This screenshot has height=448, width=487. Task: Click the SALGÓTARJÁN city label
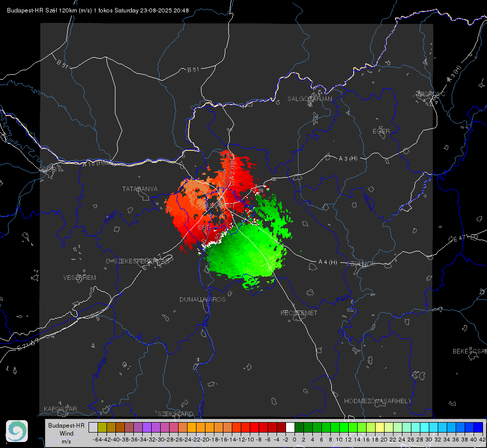click(309, 99)
